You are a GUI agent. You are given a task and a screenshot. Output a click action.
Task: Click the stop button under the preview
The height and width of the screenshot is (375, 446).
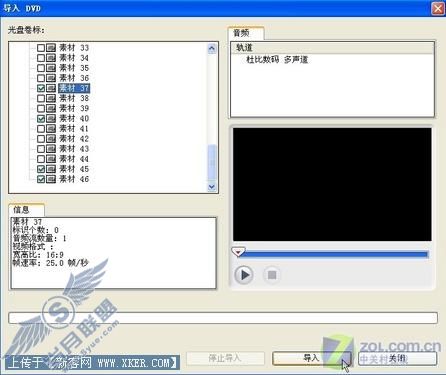272,275
